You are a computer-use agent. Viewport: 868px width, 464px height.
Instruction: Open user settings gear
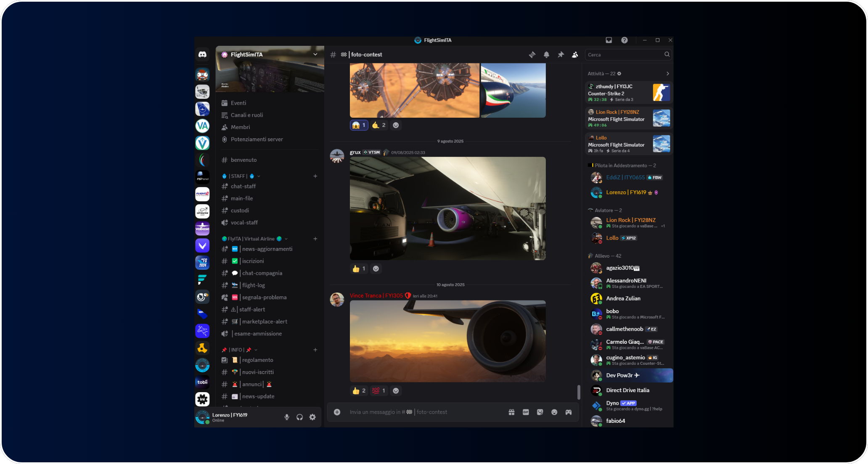point(312,417)
